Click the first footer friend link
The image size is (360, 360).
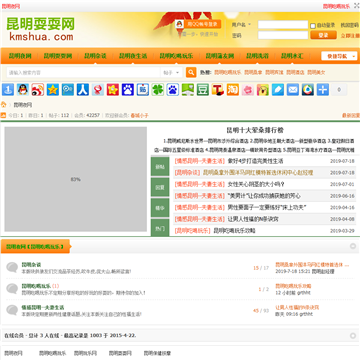[13, 353]
